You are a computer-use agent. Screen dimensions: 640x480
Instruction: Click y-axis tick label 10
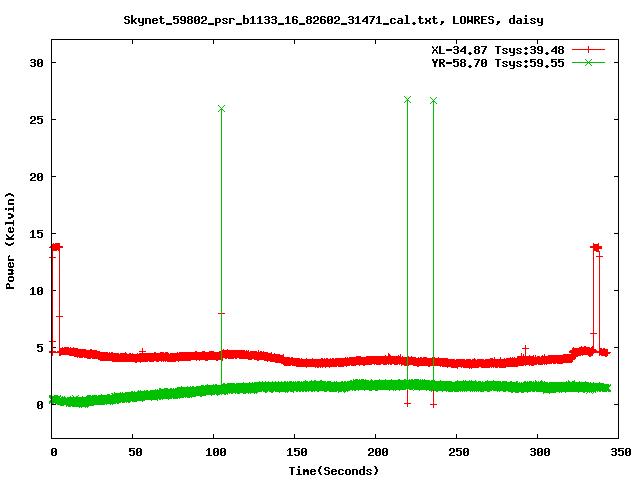[x=36, y=291]
